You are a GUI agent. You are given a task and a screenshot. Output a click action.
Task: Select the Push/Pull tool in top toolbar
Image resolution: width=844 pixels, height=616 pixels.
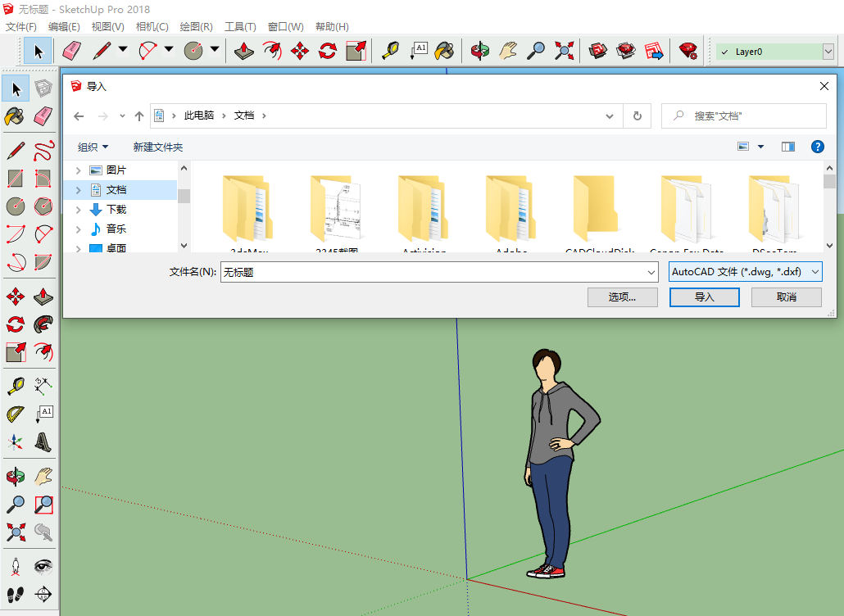coord(244,51)
